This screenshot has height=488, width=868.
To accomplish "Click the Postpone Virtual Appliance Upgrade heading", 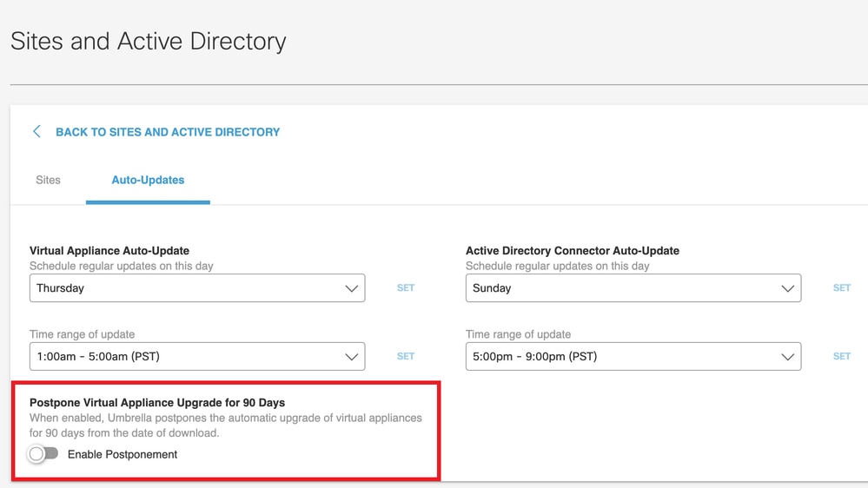I will (157, 403).
